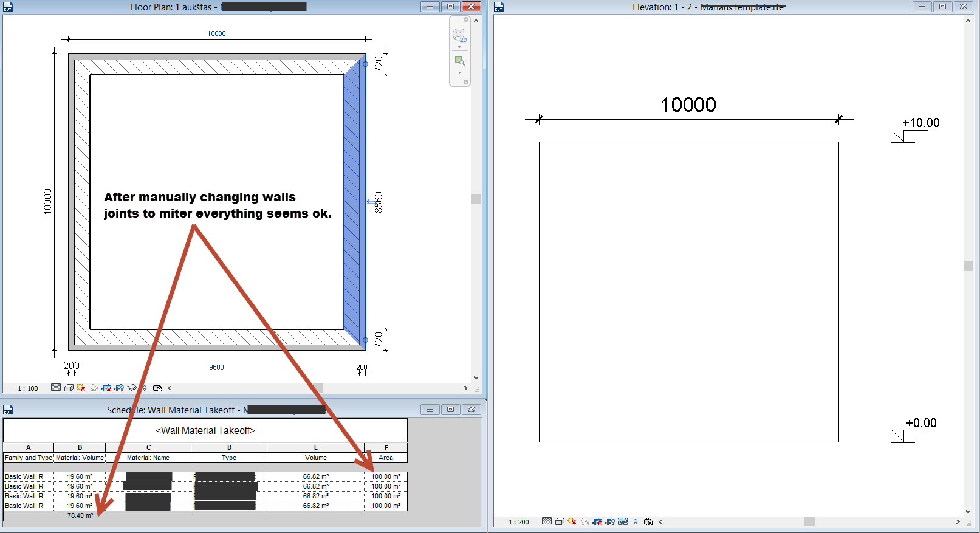Image resolution: width=980 pixels, height=533 pixels.
Task: Select schedule column F header
Action: 386,447
